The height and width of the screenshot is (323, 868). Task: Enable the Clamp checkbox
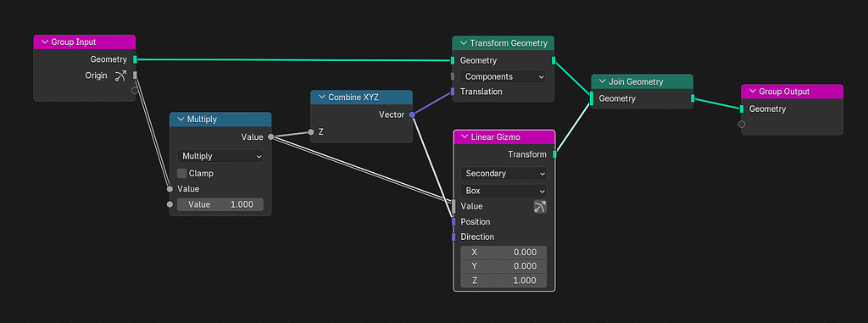coord(182,174)
